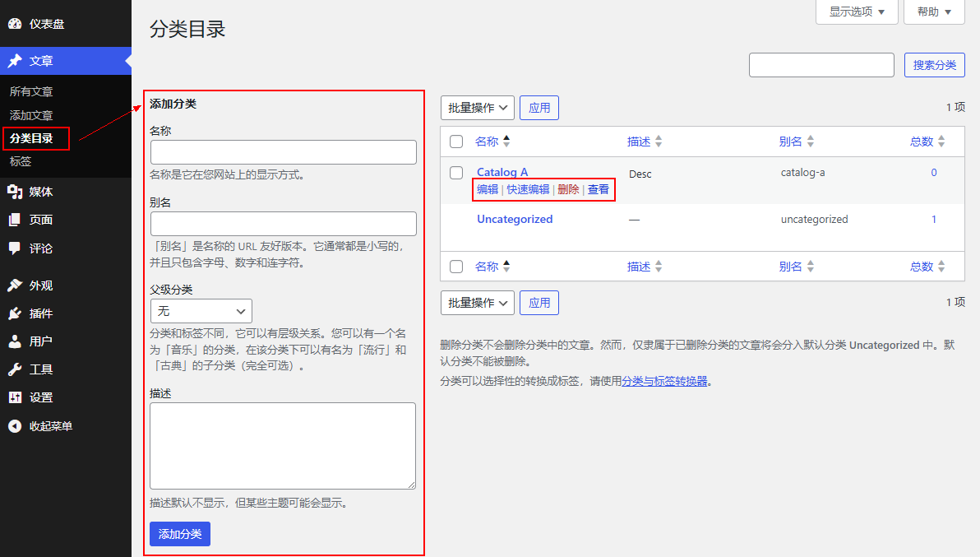
Task: Select 分类目录 submenu item
Action: click(31, 138)
